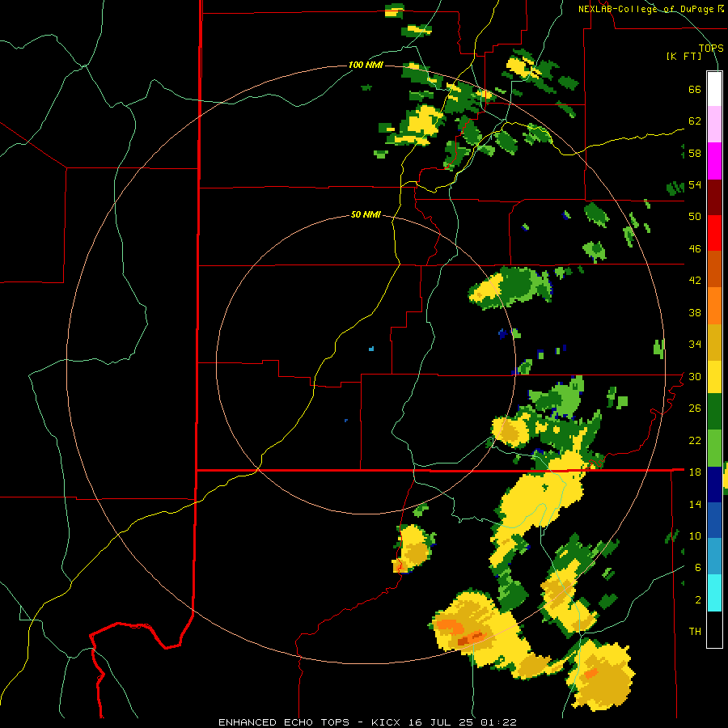Pick the light orange legend swatch
Image resolution: width=728 pixels, height=728 pixels.
pos(714,306)
